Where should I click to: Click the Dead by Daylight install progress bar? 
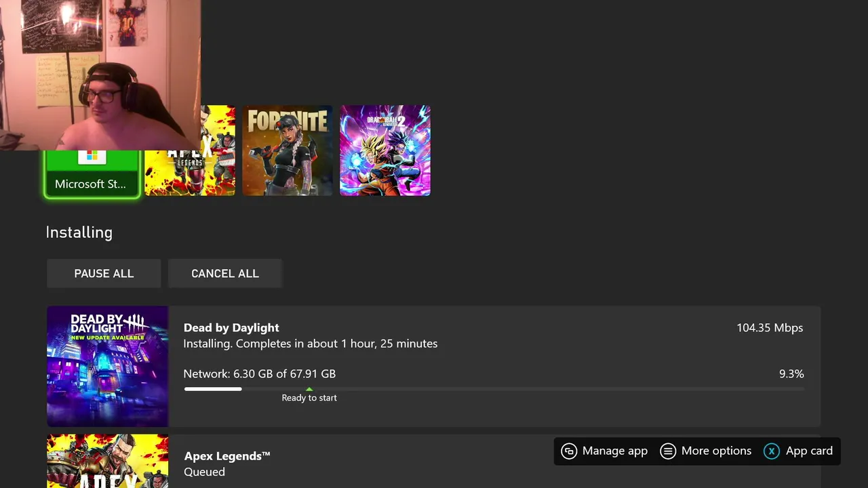click(494, 389)
